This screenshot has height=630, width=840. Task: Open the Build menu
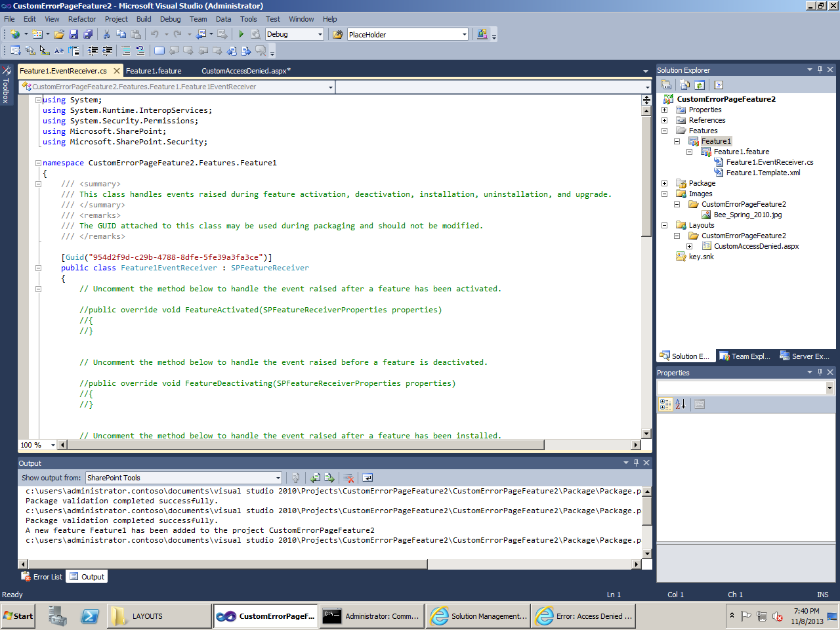coord(144,19)
